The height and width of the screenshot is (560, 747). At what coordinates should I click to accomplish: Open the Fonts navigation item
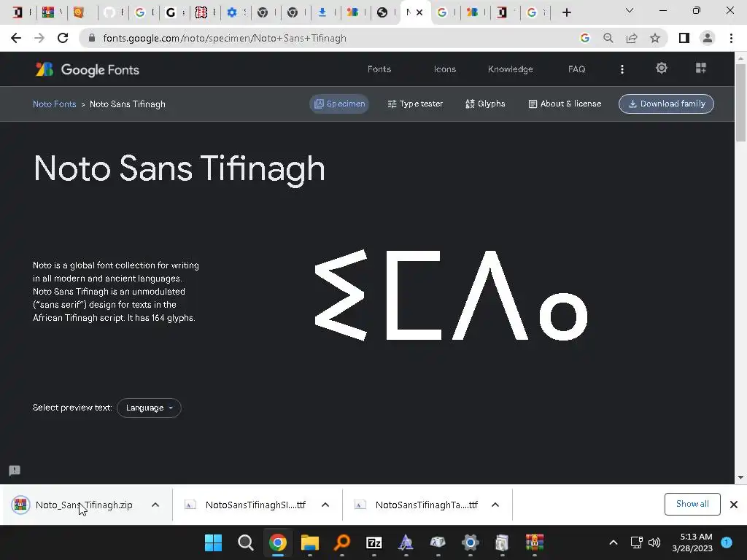coord(379,69)
